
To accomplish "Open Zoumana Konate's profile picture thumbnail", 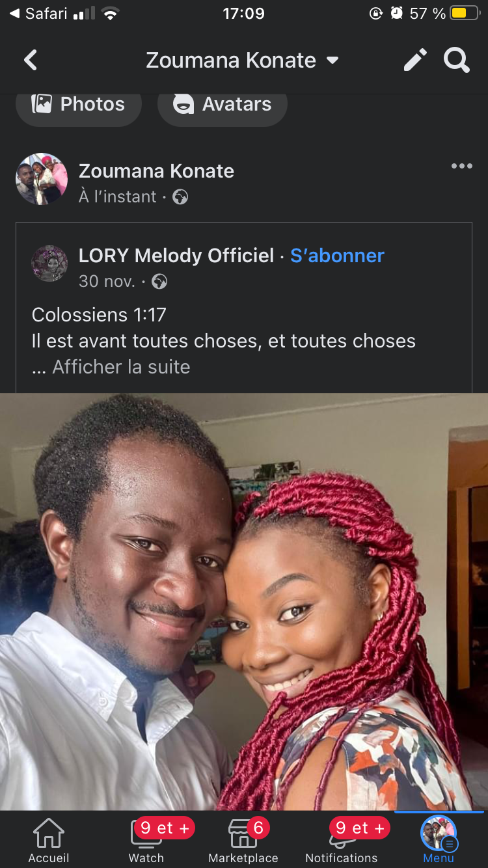I will 42,179.
